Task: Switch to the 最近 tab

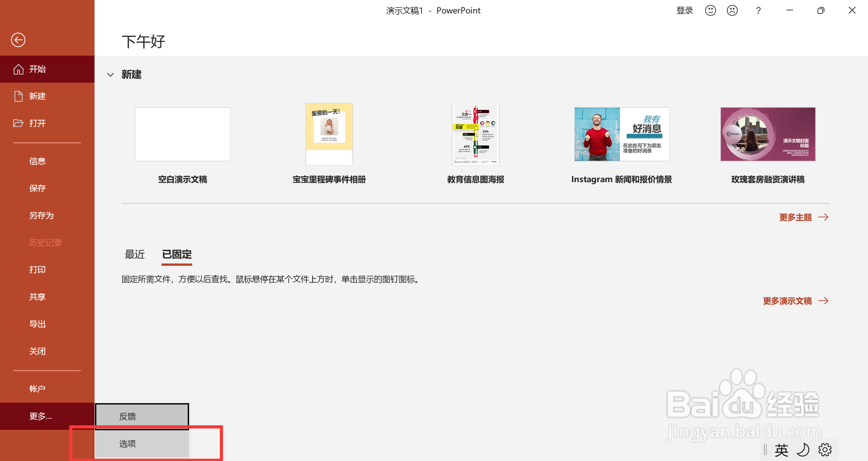Action: click(x=135, y=254)
